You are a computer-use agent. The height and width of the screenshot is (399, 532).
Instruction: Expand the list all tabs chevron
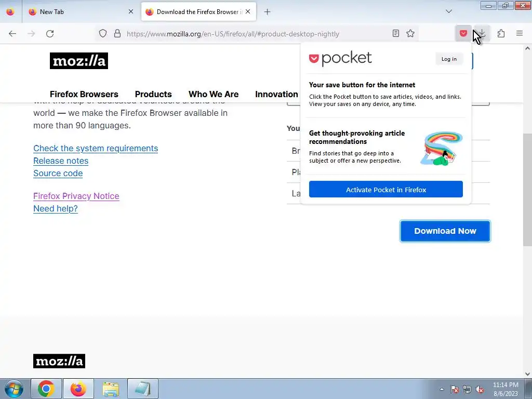449,11
